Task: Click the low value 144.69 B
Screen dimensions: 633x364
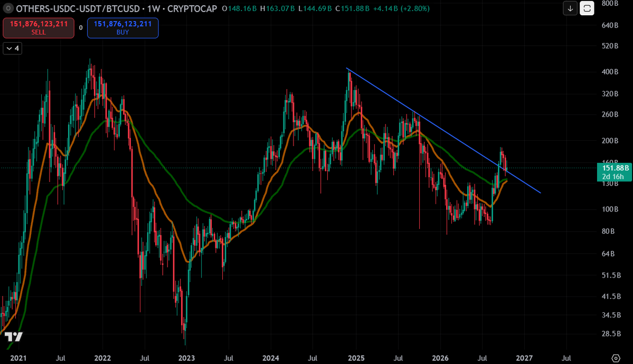Action: [x=317, y=8]
